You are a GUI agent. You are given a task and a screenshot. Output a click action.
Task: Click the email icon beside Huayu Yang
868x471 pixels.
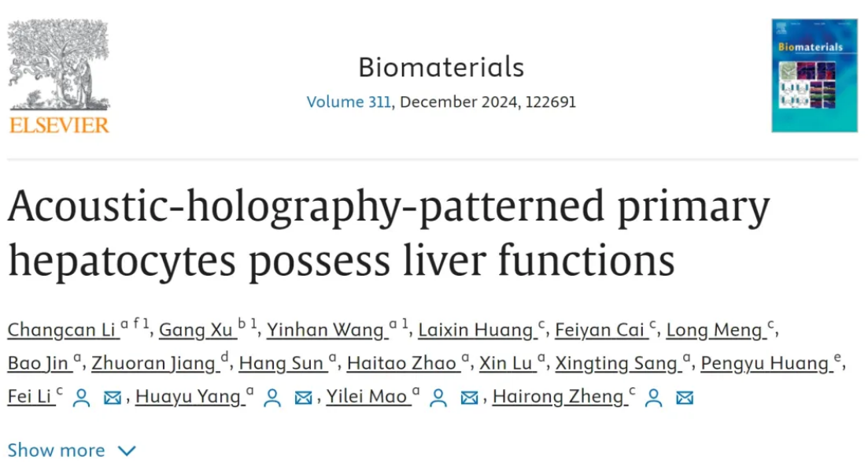pyautogui.click(x=303, y=398)
